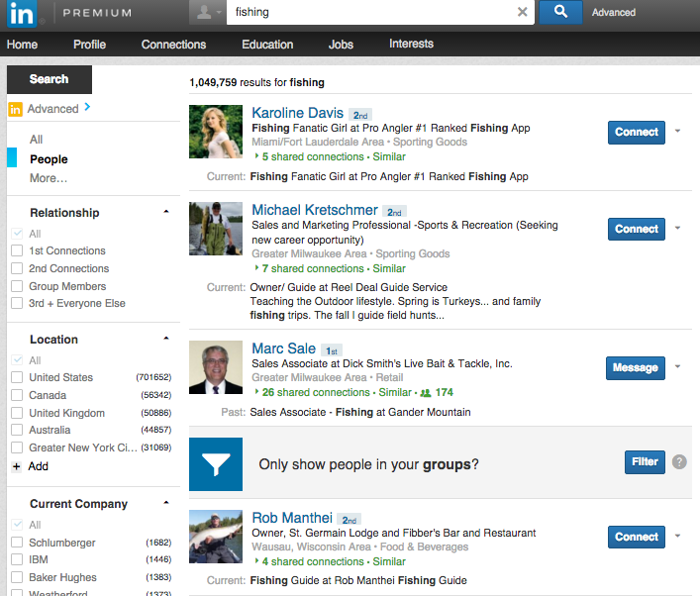Collapse the Location filter section
The height and width of the screenshot is (596, 700).
click(166, 339)
